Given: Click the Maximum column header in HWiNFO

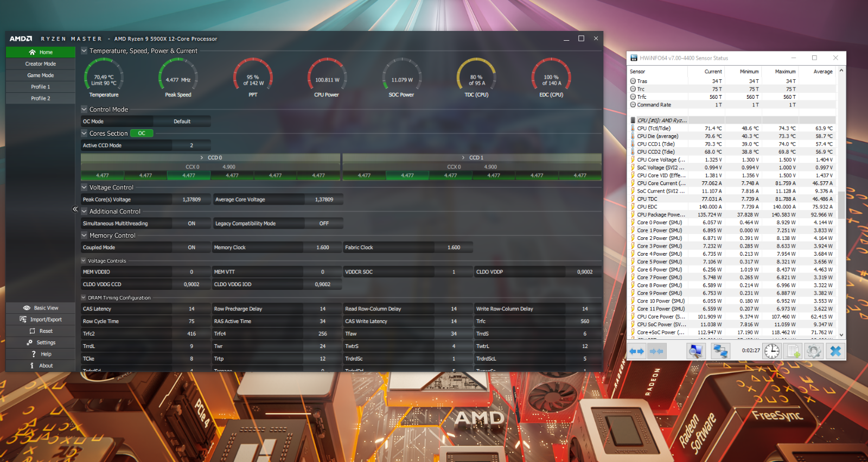Looking at the screenshot, I should coord(780,71).
